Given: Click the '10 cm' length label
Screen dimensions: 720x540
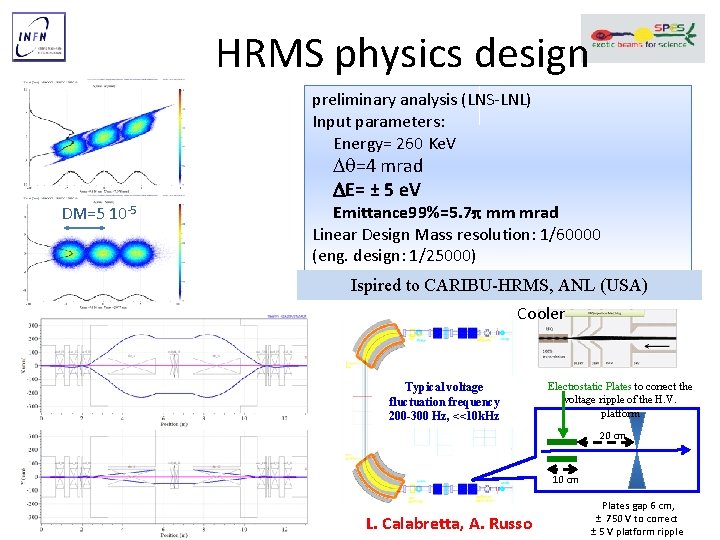Looking at the screenshot, I should click(565, 480).
